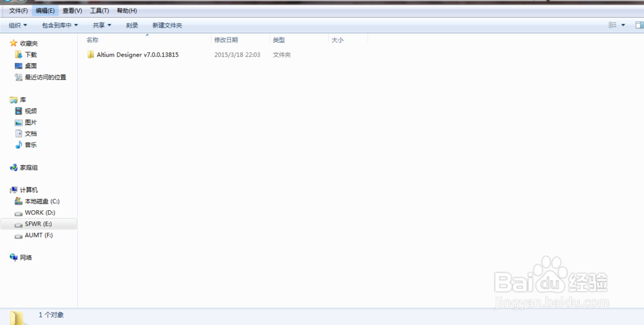Sort by the 类型 column header

(x=279, y=40)
